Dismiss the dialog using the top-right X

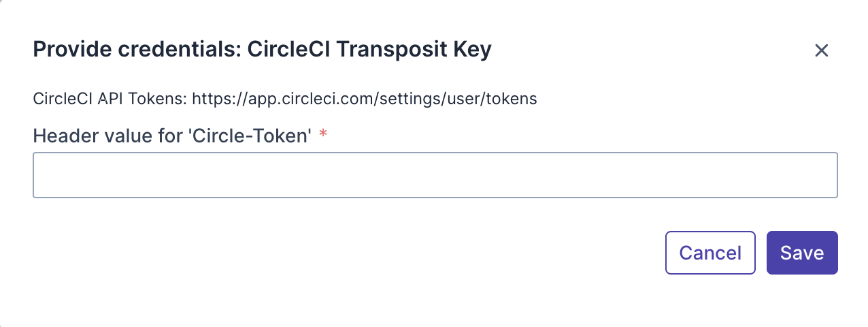pos(821,50)
